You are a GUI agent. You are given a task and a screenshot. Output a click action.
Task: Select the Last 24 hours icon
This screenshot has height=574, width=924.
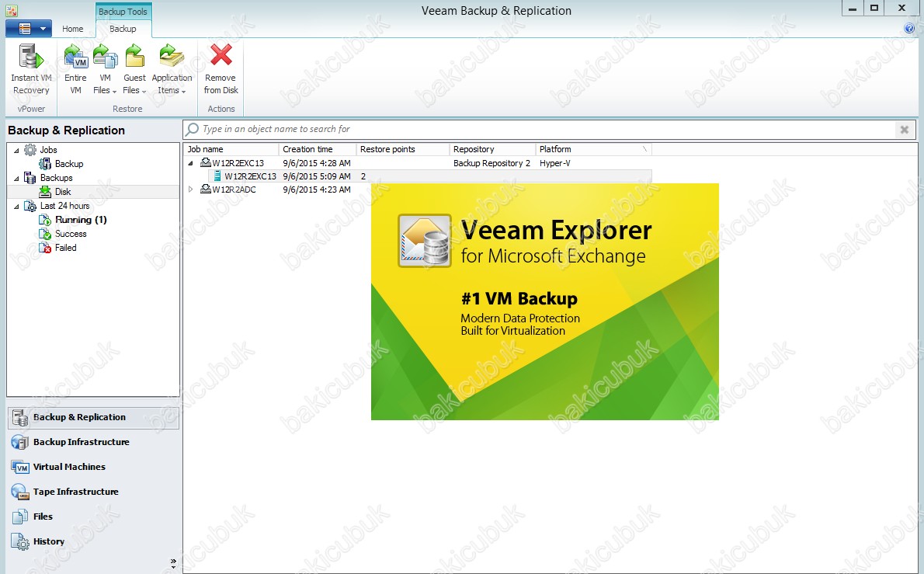click(30, 206)
